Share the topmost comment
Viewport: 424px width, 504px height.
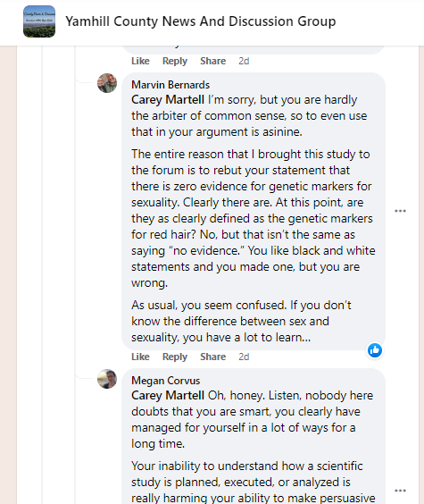pyautogui.click(x=212, y=61)
